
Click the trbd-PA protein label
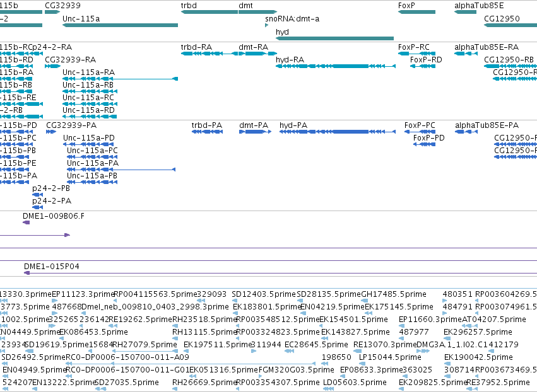[207, 125]
